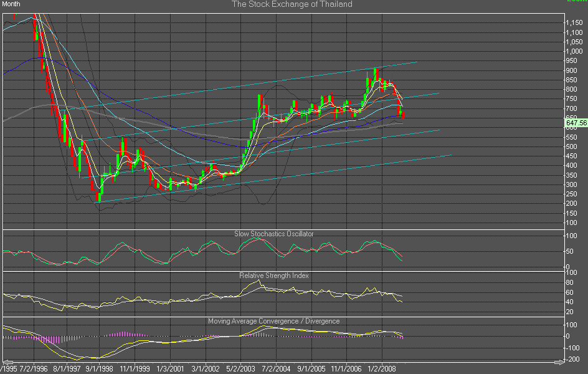Click the 400 price axis label

572,165
